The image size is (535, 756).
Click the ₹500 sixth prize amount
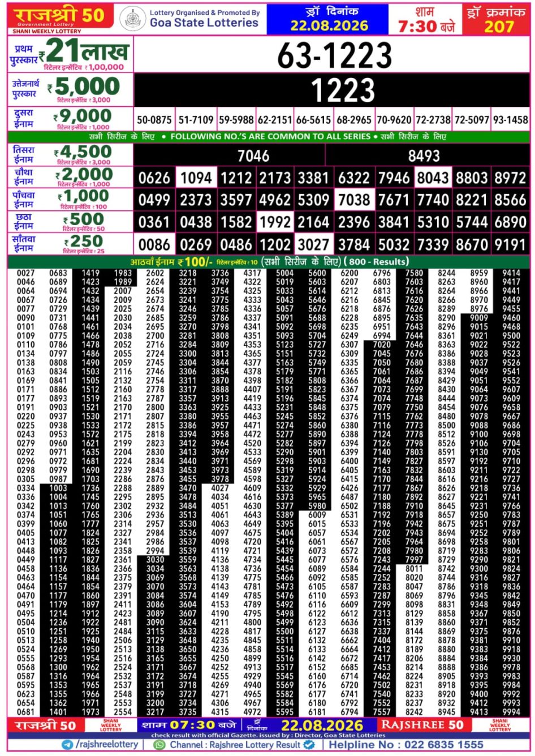pyautogui.click(x=84, y=219)
